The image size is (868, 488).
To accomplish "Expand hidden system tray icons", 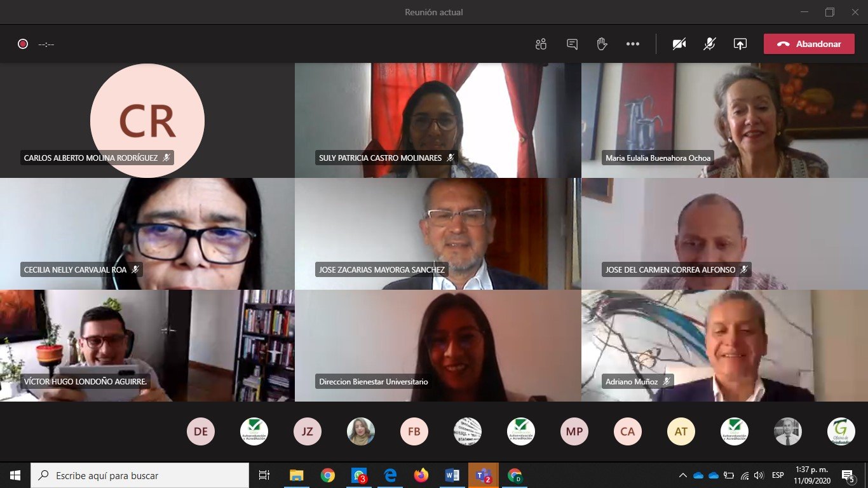I will point(683,475).
